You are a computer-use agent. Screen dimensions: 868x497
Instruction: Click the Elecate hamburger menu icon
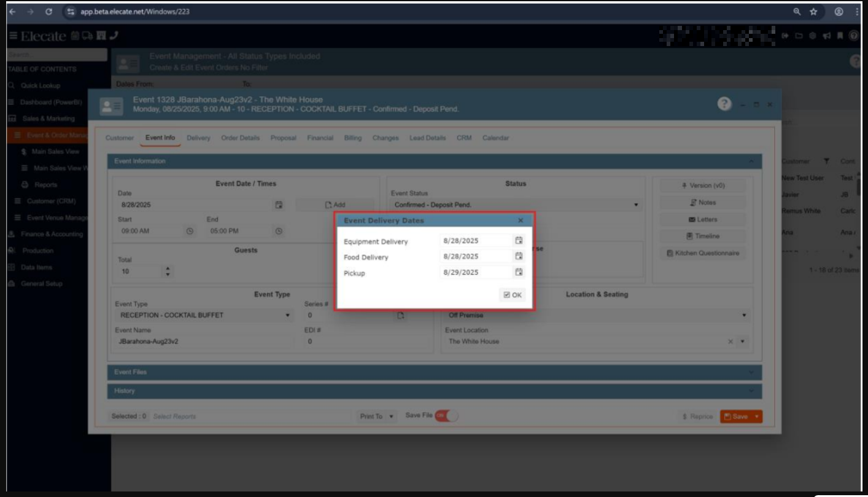click(x=13, y=36)
